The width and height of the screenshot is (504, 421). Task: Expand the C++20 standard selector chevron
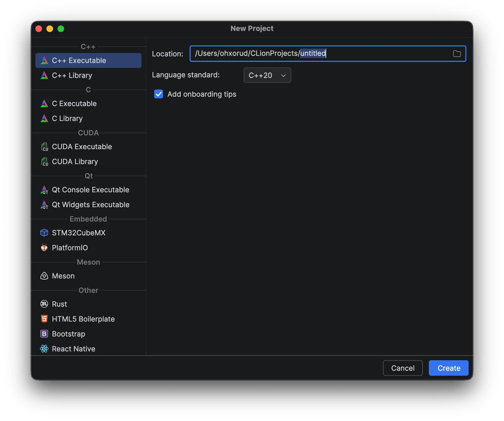tap(283, 75)
